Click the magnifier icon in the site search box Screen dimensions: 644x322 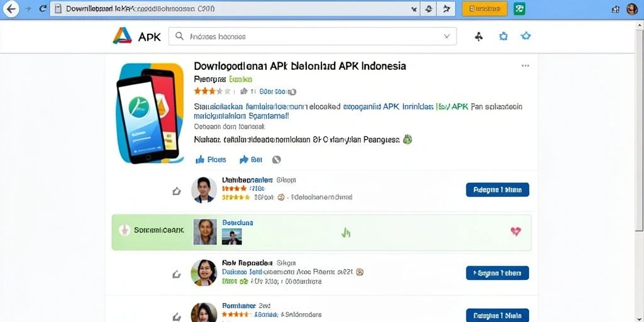[x=179, y=36]
